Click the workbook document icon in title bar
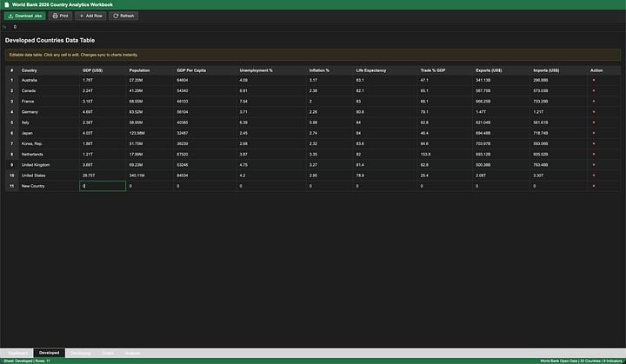 click(x=6, y=5)
